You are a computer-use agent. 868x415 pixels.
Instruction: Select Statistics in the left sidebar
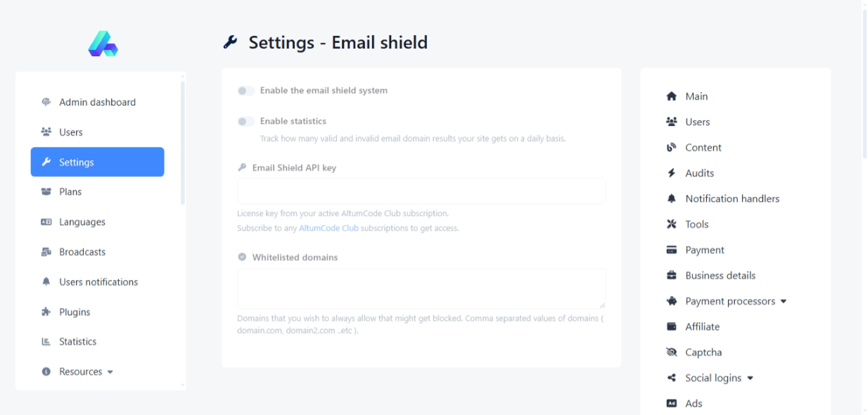(77, 342)
